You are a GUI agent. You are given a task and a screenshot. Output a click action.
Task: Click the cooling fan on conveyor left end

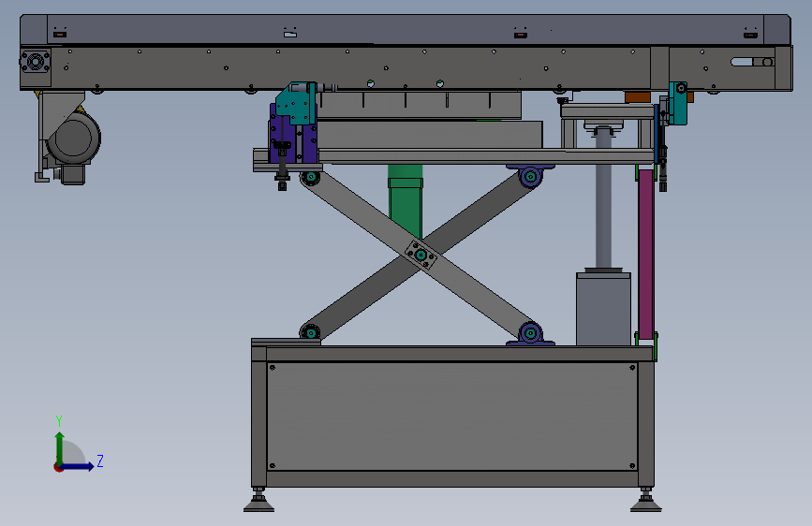pos(36,62)
